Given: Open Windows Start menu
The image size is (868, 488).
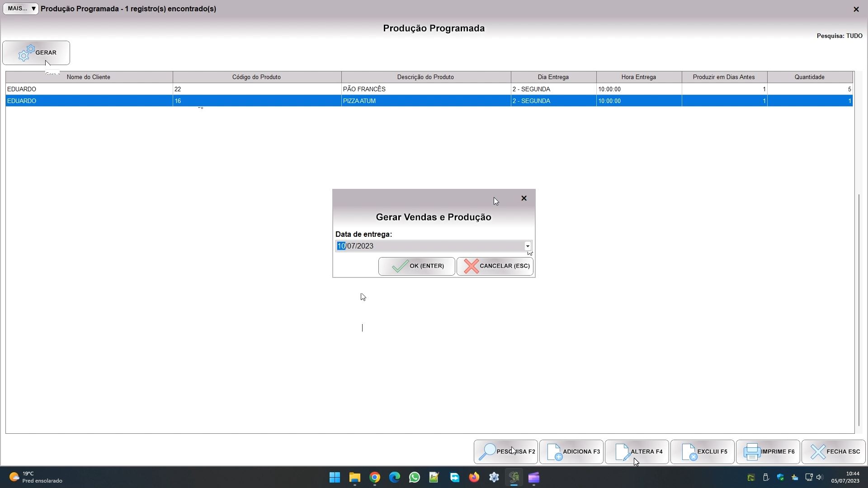Looking at the screenshot, I should pyautogui.click(x=335, y=478).
